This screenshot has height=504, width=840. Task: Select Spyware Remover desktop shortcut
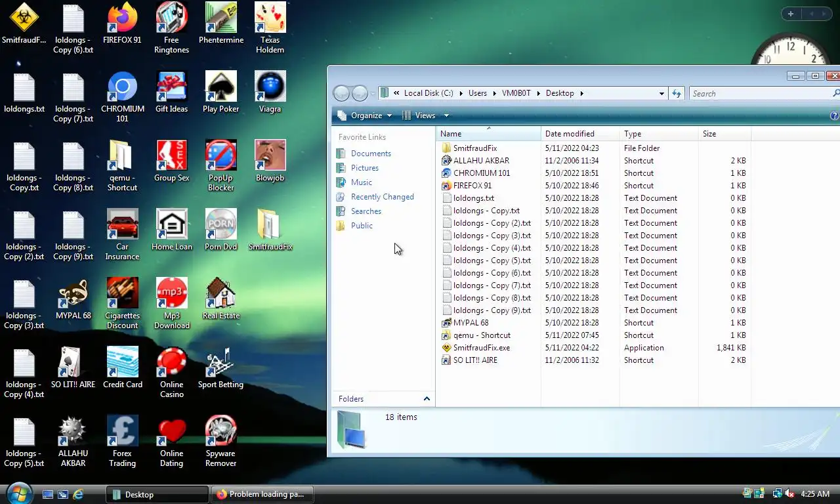pyautogui.click(x=221, y=442)
